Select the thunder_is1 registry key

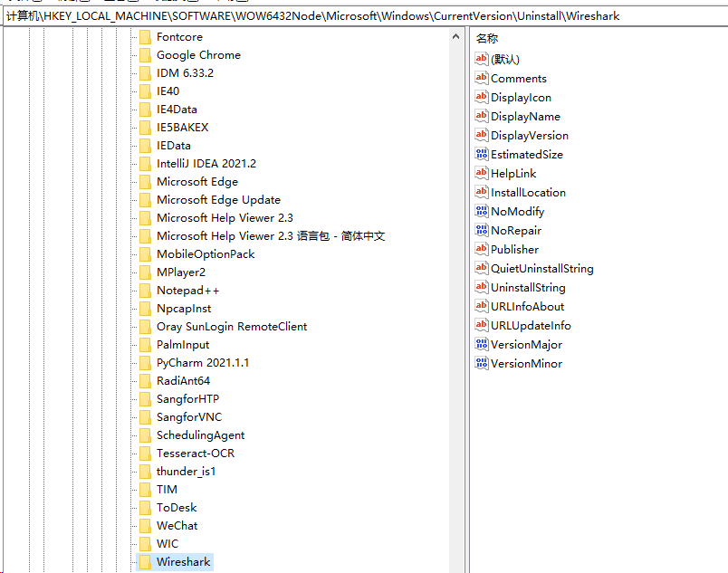pos(186,472)
